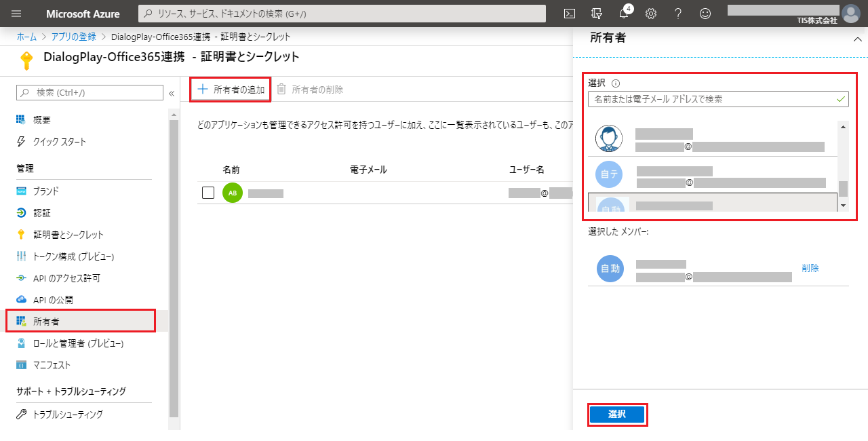
Task: Collapse the sidebar with double chevron
Action: click(x=172, y=93)
